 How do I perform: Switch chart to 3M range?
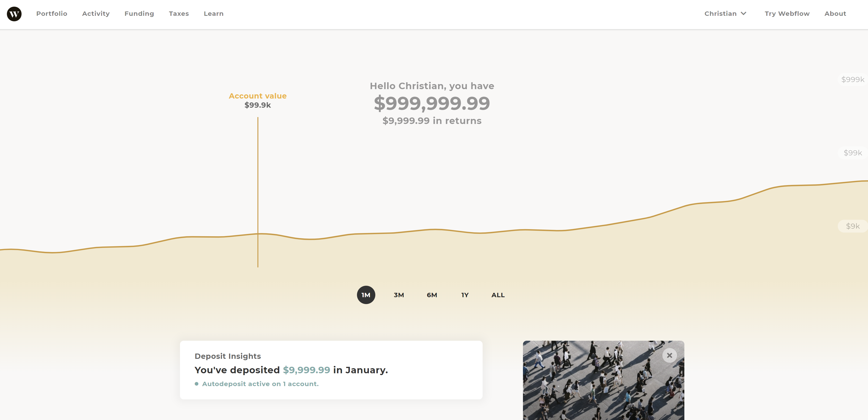pyautogui.click(x=399, y=295)
